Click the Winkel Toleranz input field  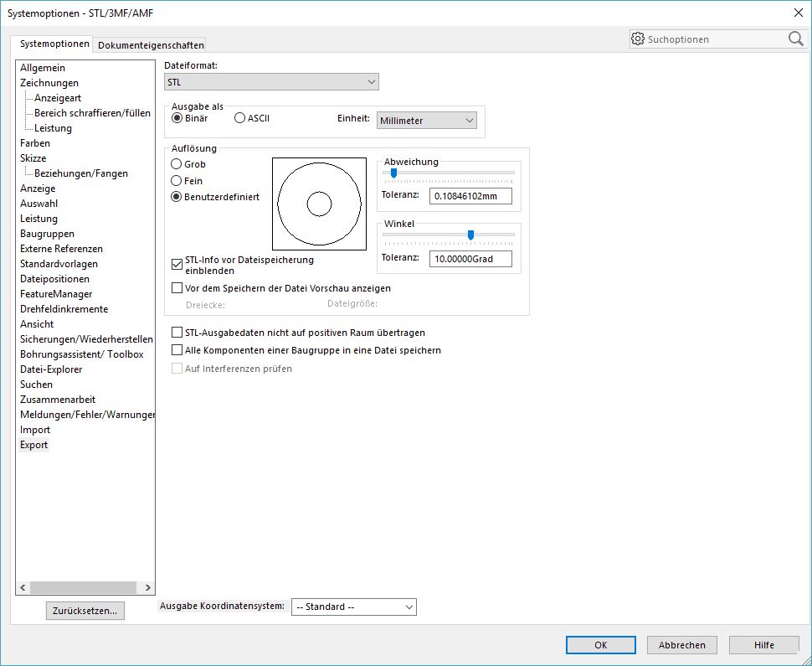pos(470,259)
